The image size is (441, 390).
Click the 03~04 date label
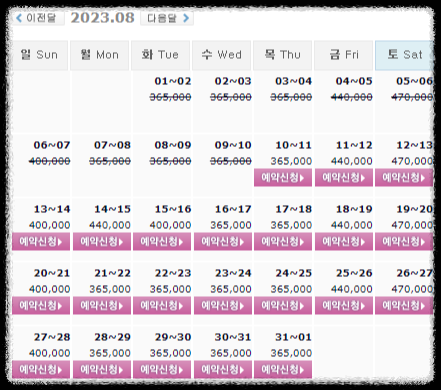pos(293,81)
